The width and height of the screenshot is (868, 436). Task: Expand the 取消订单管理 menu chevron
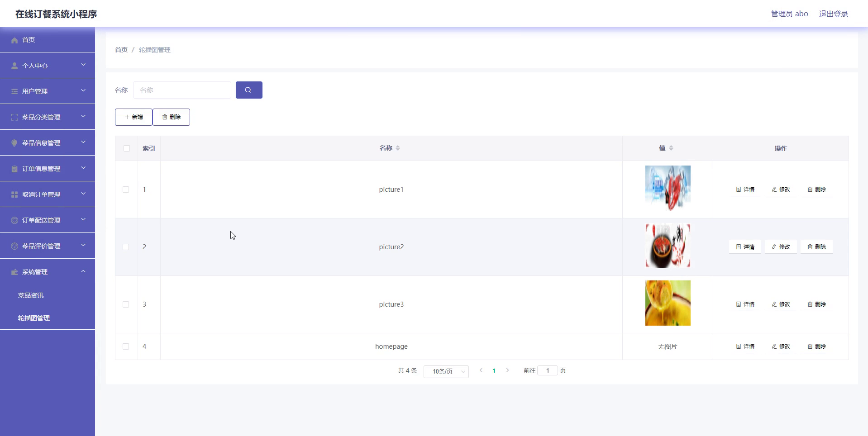(83, 194)
